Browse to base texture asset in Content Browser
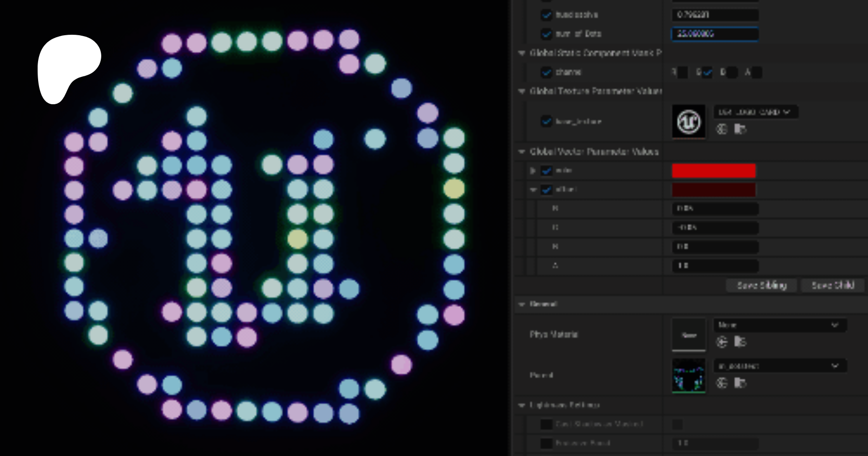 coord(740,129)
